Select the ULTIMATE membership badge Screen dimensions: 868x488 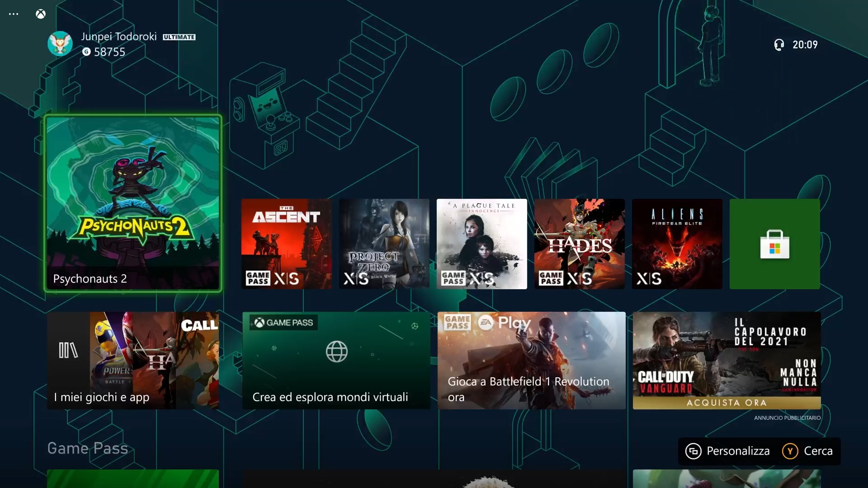pos(179,37)
